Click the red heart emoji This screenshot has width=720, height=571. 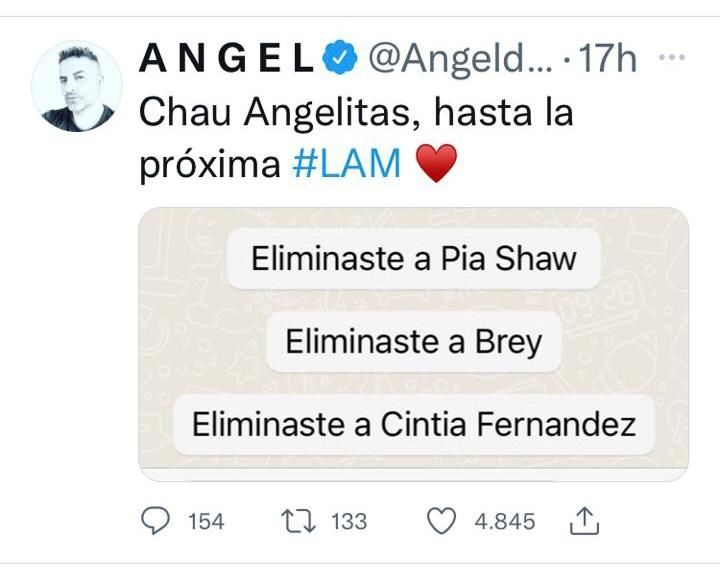pos(436,163)
